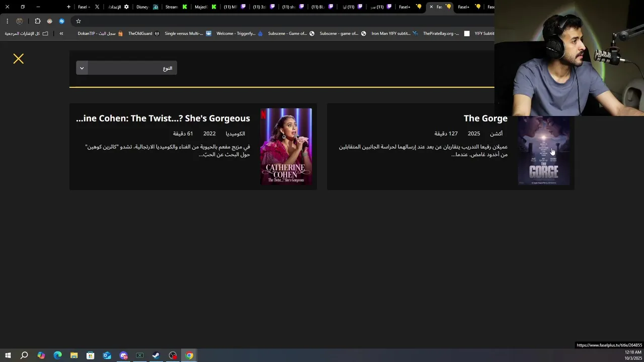The image size is (644, 362).
Task: Open the TheOldGuard bookmark
Action: (x=143, y=34)
